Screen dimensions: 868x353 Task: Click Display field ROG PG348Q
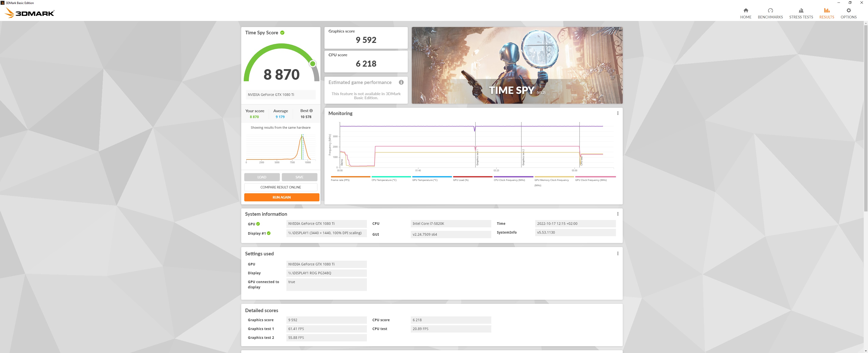pyautogui.click(x=326, y=273)
